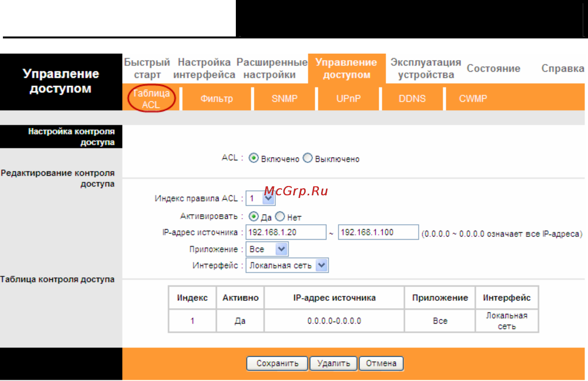Choose 'Нет' for Активировать
Viewport: 588px width, 381px height.
click(x=280, y=217)
